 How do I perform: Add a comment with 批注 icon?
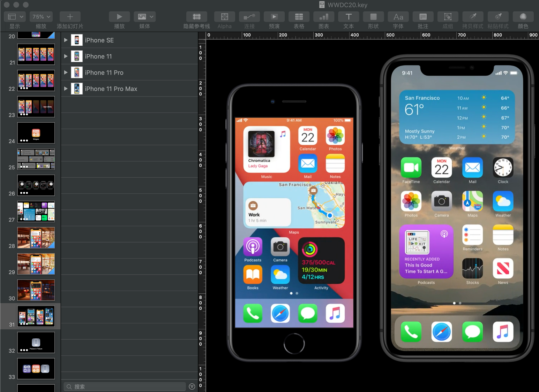423,17
